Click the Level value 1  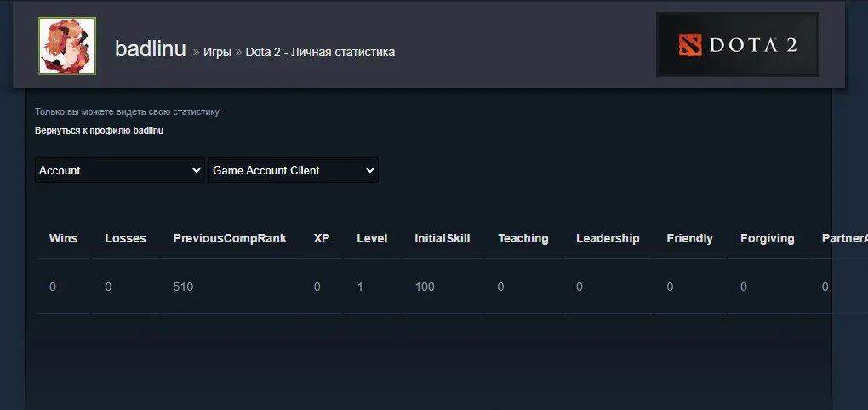(x=360, y=287)
